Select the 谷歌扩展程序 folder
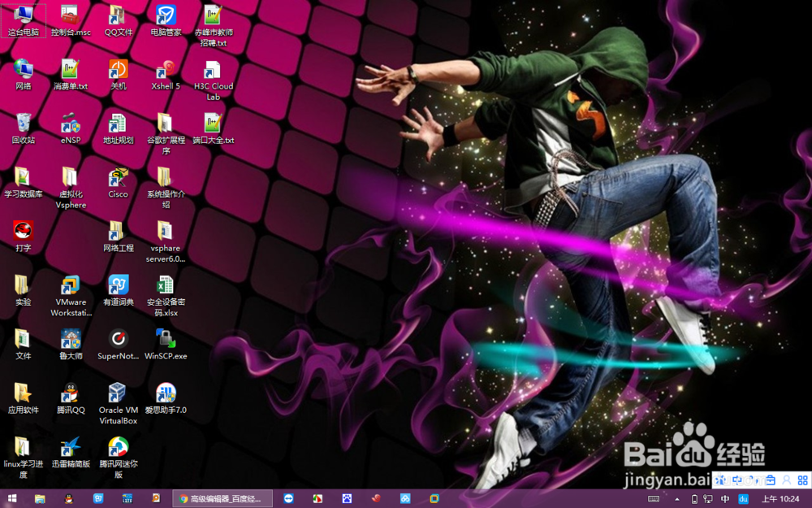812x508 pixels. coord(166,134)
